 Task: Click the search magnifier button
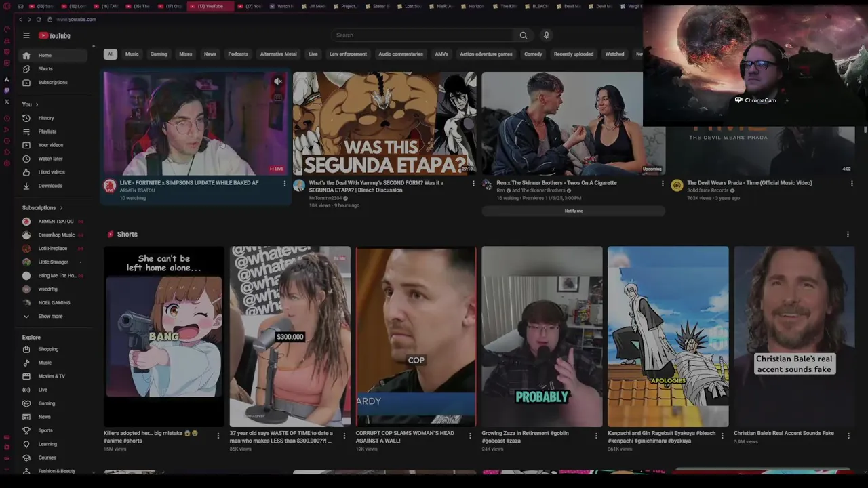[523, 35]
